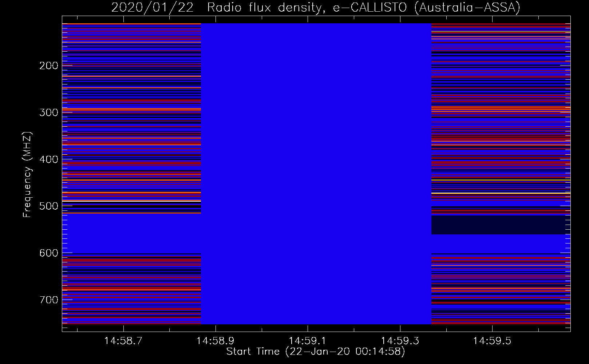Screen dimensions: 589x364
Task: Click the 700 frequency tick label
Action: click(49, 300)
